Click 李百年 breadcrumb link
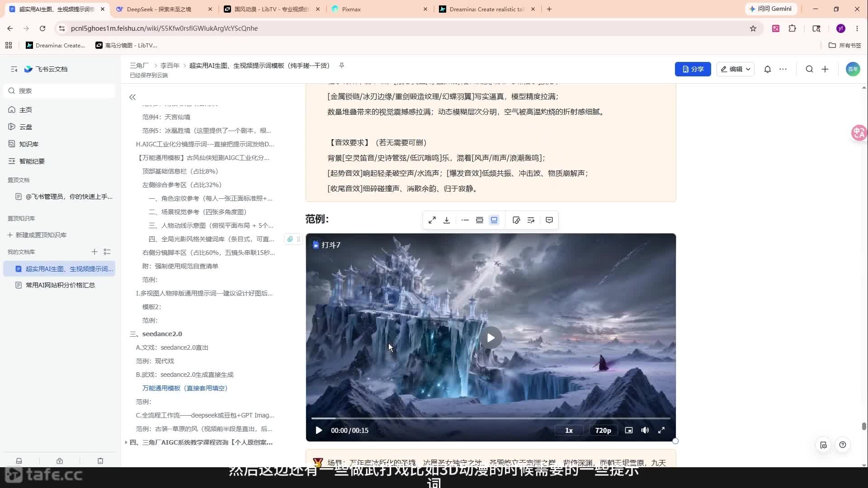The height and width of the screenshot is (488, 868). pos(170,66)
